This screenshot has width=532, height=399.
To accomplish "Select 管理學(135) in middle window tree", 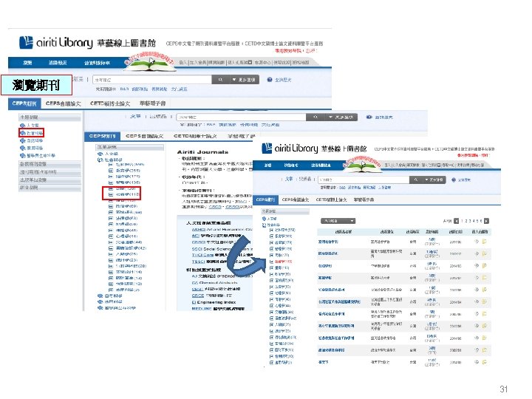I will [128, 183].
